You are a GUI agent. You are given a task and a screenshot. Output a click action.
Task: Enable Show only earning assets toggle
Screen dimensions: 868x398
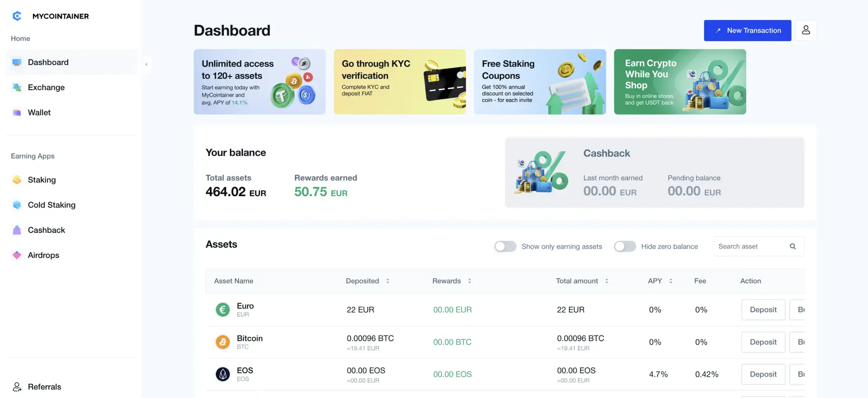point(505,247)
